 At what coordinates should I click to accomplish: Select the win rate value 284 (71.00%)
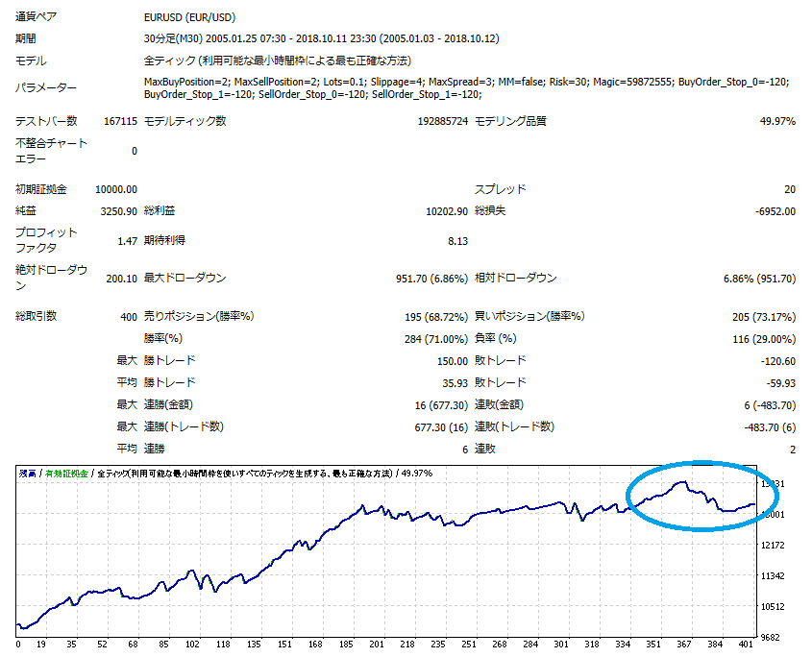point(436,340)
